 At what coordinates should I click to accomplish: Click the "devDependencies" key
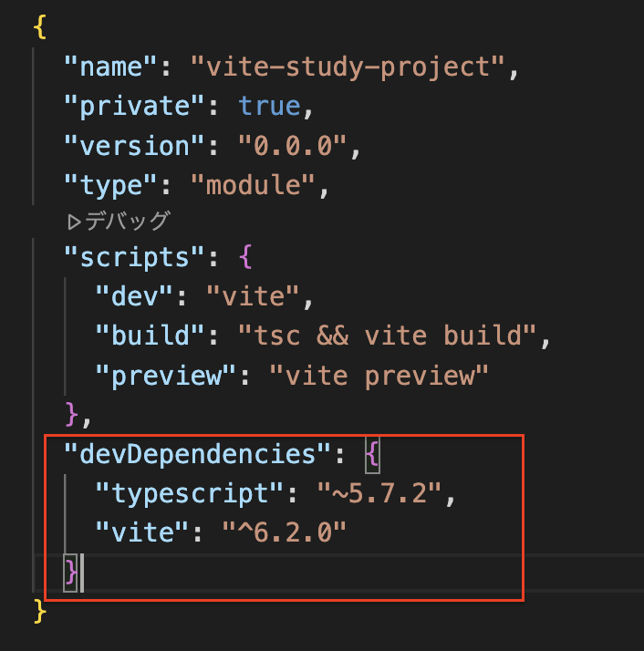[x=197, y=454]
